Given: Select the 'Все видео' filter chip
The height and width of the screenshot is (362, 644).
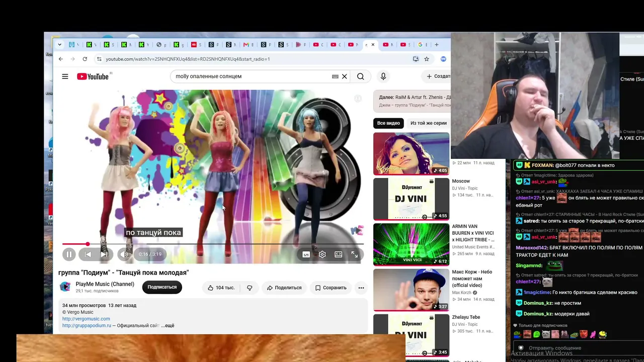Looking at the screenshot, I should pos(388,123).
